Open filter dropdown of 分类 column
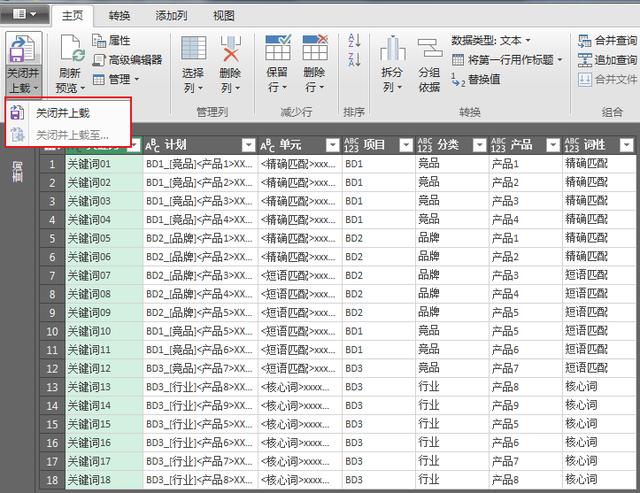The width and height of the screenshot is (640, 493). [x=479, y=145]
